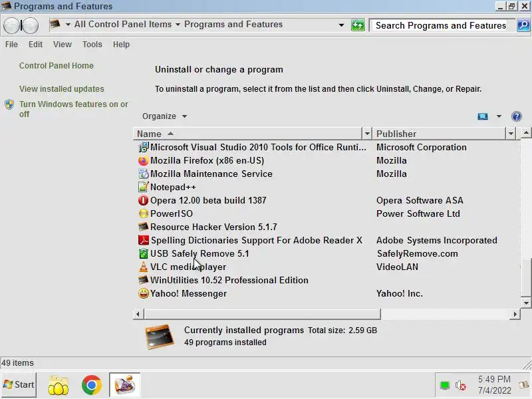Select Opera 12.00 beta build 1387

pyautogui.click(x=208, y=201)
